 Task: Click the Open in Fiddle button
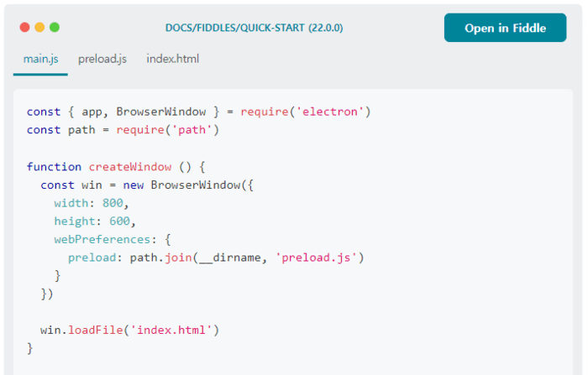[x=505, y=28]
